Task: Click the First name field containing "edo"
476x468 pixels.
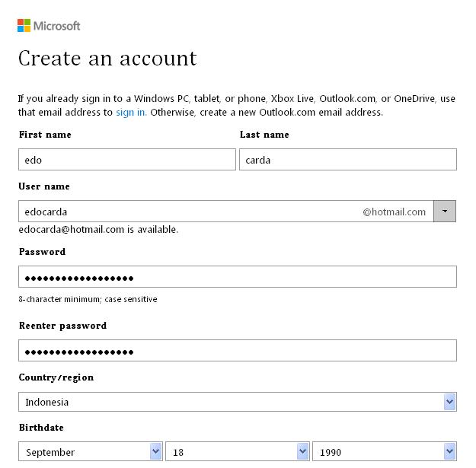Action: 127,160
